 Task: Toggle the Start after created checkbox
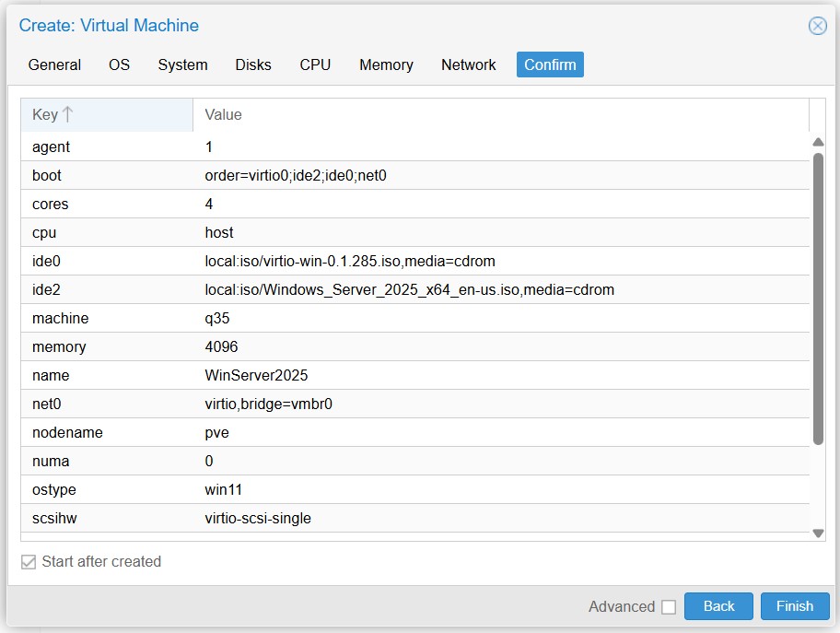click(29, 562)
